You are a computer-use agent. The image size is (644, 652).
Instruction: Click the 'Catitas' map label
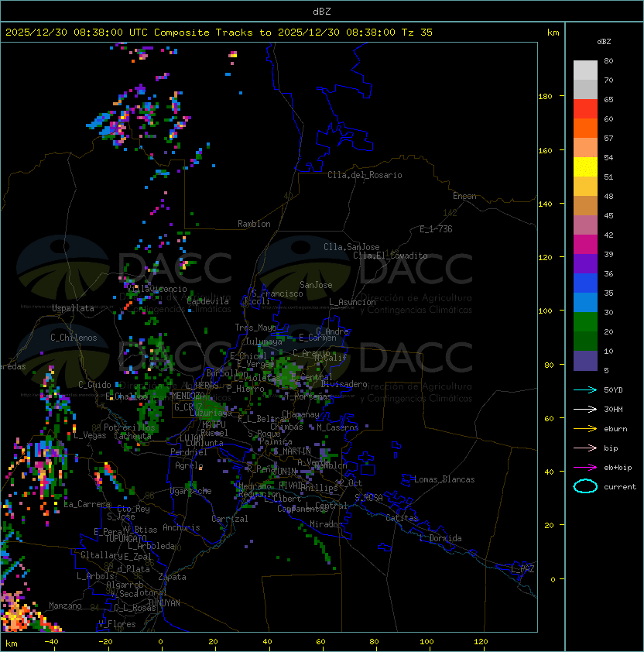[402, 518]
